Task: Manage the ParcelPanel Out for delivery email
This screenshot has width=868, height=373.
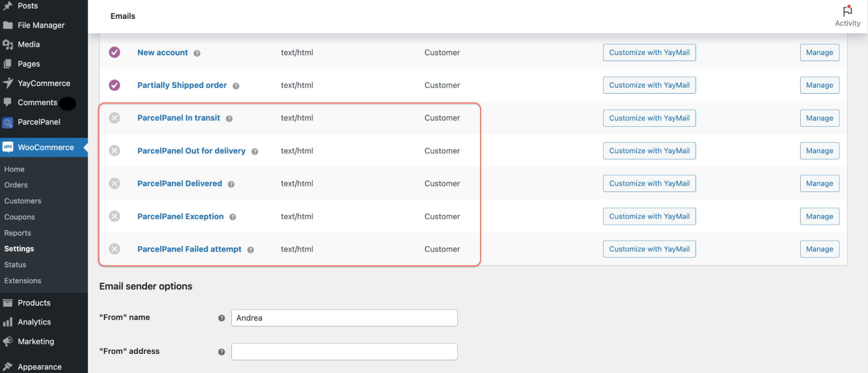Action: click(x=820, y=151)
